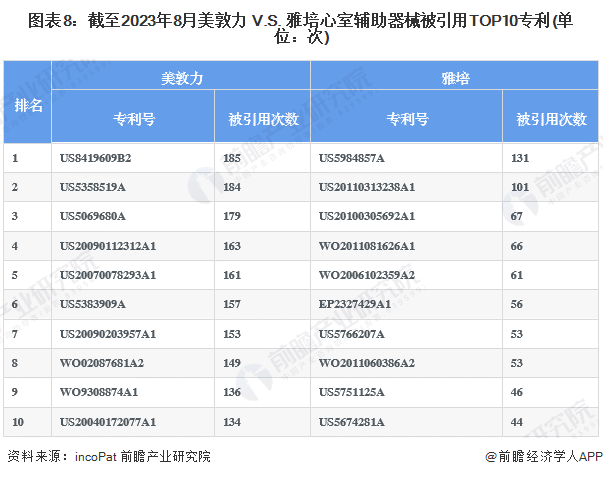Click citation count 153
The height and width of the screenshot is (477, 603).
point(232,334)
